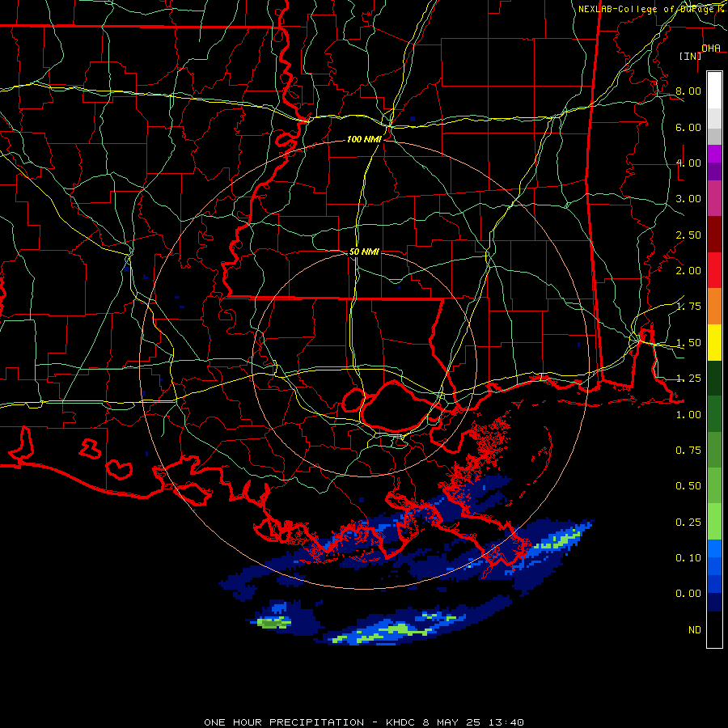This screenshot has width=728, height=728.
Task: Click the 4.00 legend value
Action: pyautogui.click(x=688, y=163)
